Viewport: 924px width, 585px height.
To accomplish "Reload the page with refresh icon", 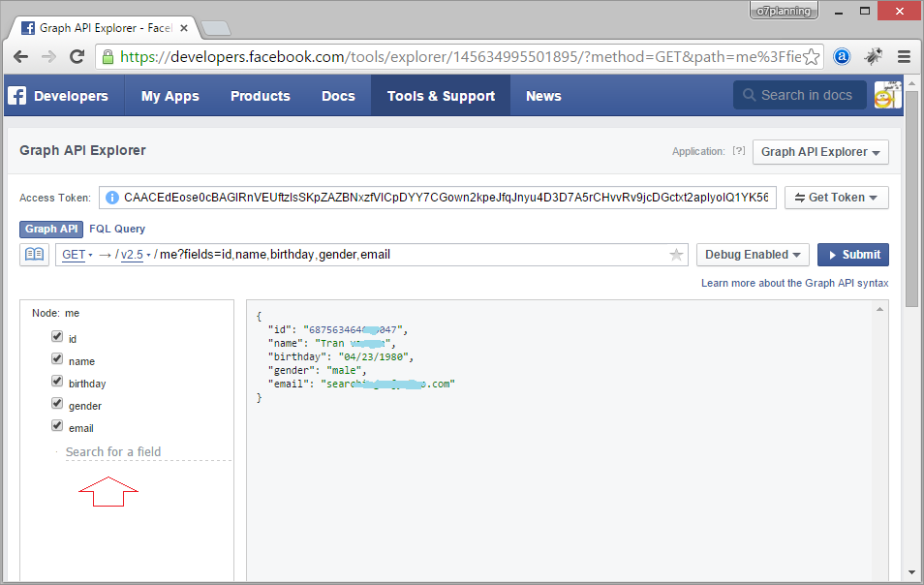I will (x=77, y=56).
